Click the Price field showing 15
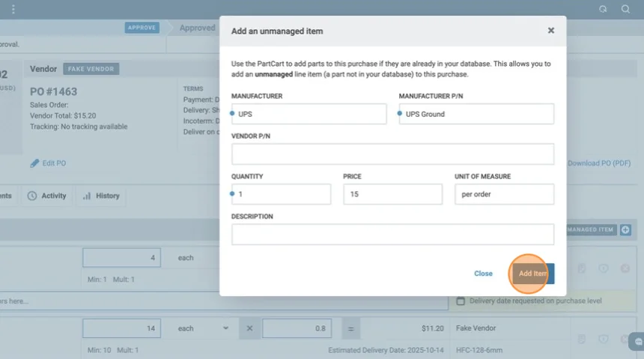This screenshot has width=644, height=359. point(393,194)
